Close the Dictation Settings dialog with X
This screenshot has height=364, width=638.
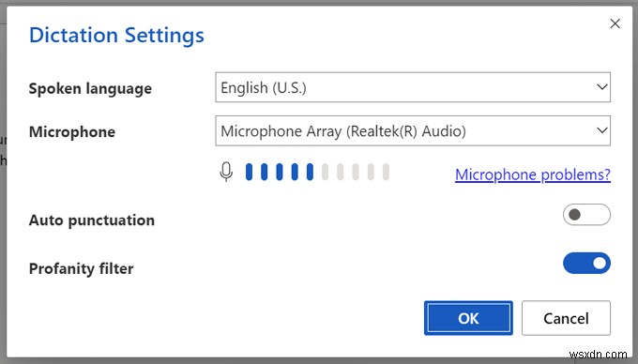pyautogui.click(x=615, y=23)
